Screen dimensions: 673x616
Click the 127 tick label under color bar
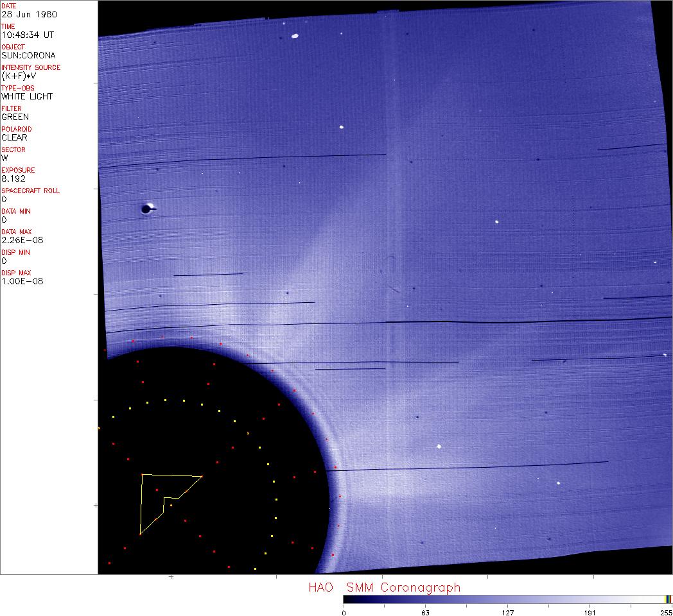point(507,612)
